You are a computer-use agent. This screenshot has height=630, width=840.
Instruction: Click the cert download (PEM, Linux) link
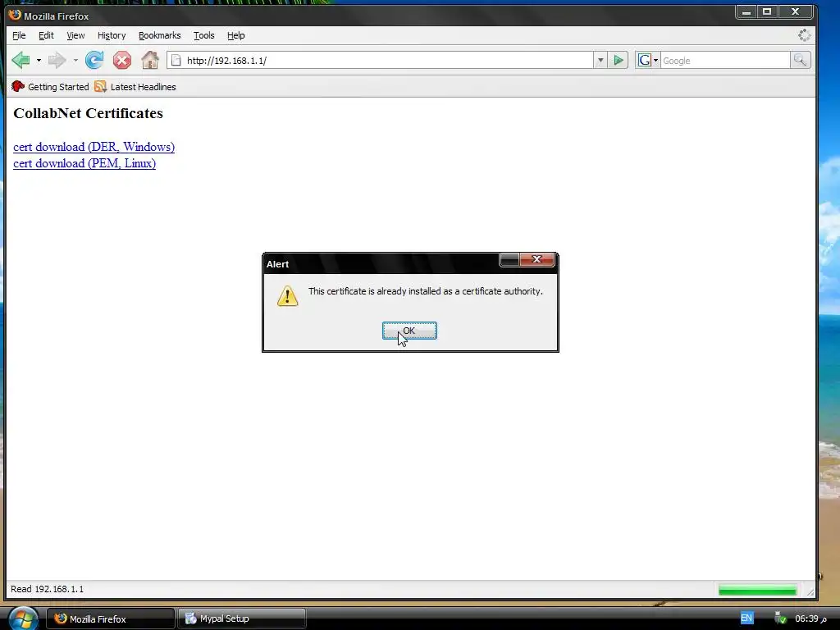84,163
